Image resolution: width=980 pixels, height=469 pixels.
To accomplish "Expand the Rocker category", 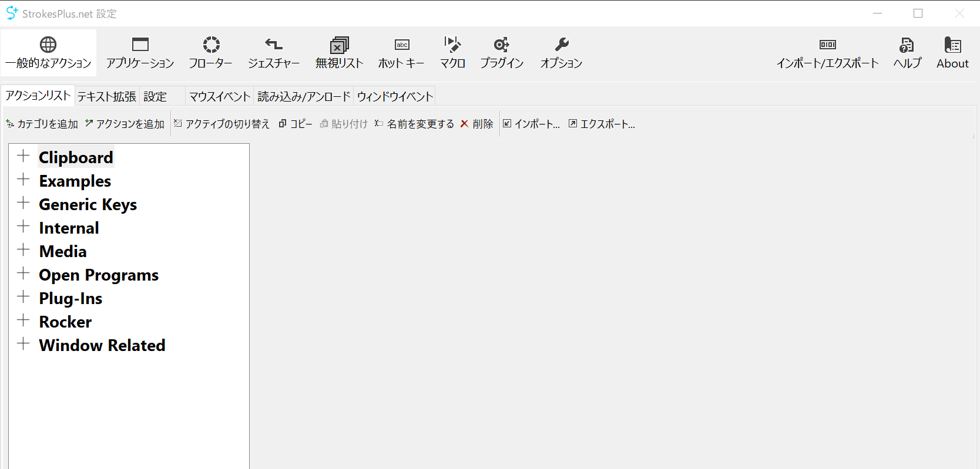I will (24, 320).
